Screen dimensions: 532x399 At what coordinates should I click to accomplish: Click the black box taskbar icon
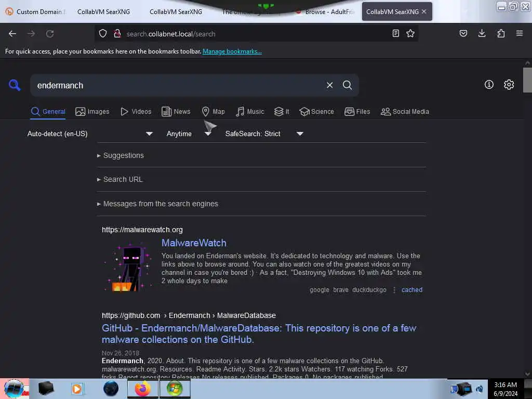pyautogui.click(x=46, y=389)
